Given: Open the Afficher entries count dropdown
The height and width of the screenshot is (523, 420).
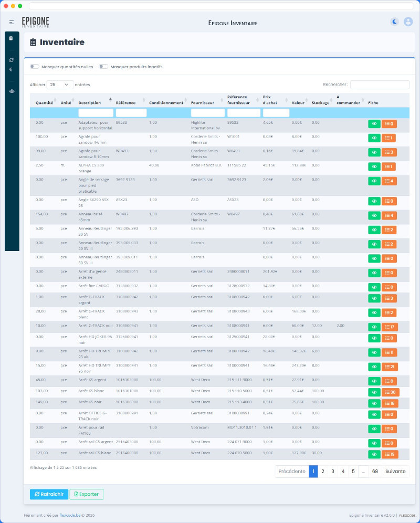Looking at the screenshot, I should click(x=60, y=85).
